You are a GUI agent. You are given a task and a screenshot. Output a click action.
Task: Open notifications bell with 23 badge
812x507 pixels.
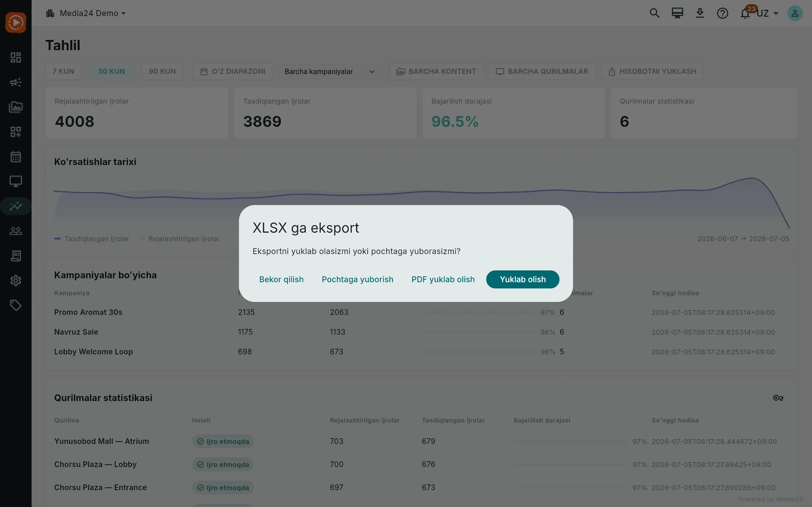[745, 14]
